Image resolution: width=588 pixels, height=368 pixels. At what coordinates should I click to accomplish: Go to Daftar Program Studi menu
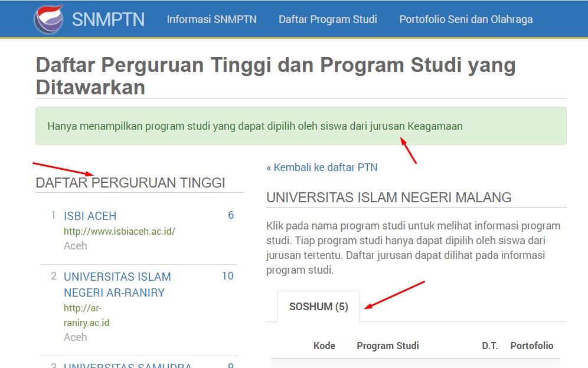tap(328, 19)
